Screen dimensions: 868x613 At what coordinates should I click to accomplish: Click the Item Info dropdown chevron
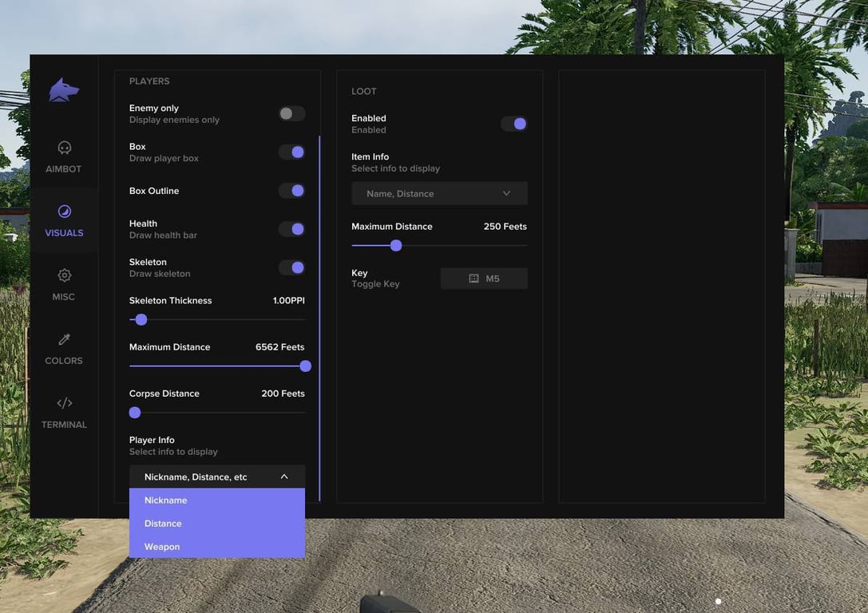[506, 194]
